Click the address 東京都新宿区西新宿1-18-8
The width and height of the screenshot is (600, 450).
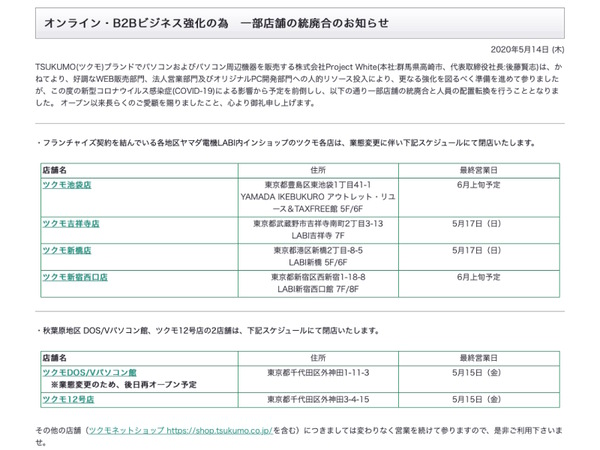(318, 277)
